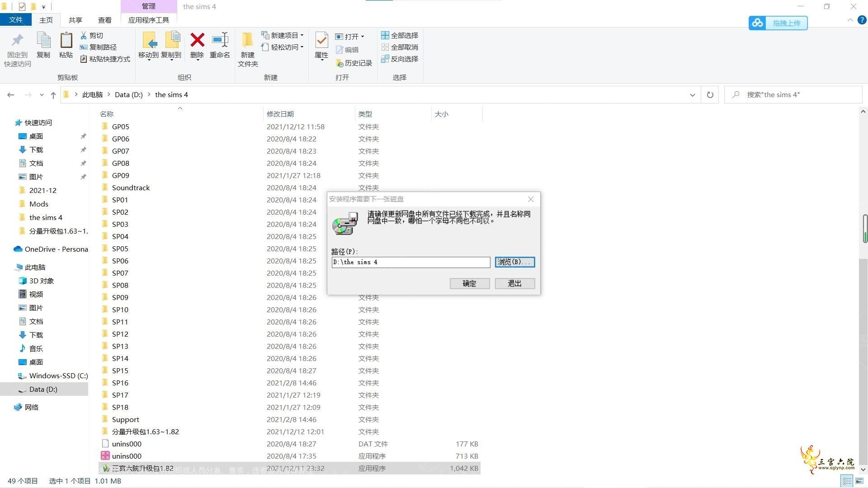Close the next disk dialog
This screenshot has width=868, height=488.
click(531, 199)
